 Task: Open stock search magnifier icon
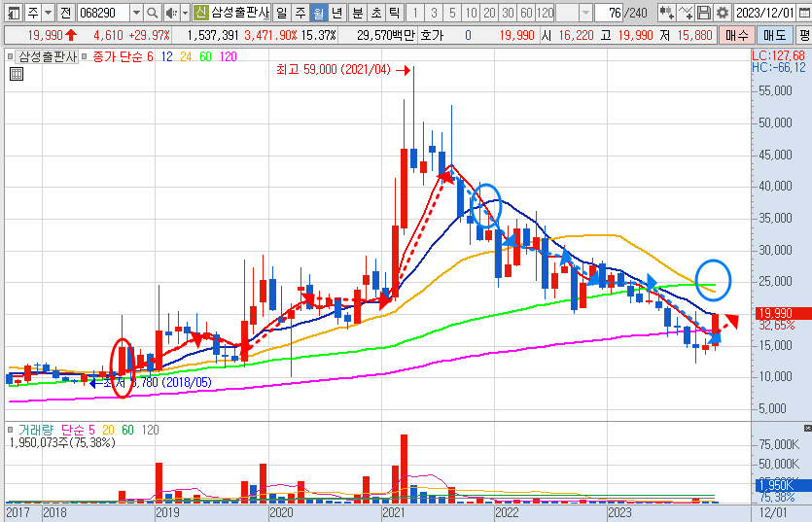(x=153, y=13)
